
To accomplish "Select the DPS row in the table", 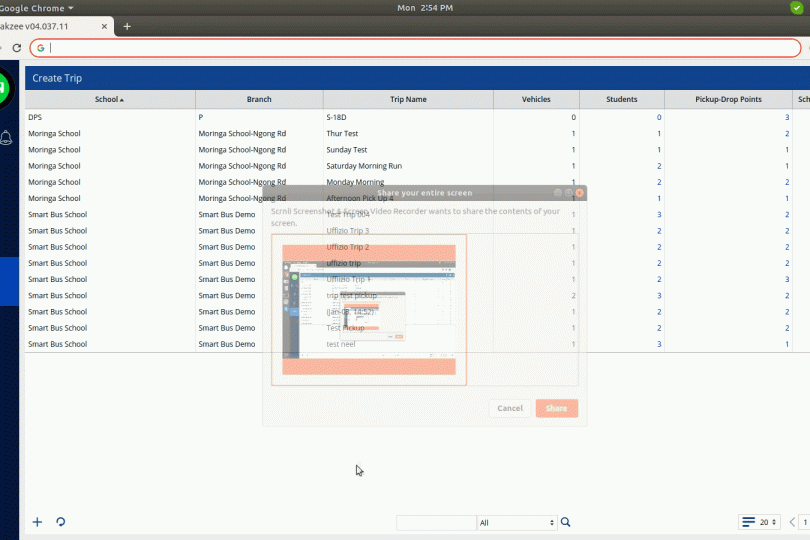I will coord(110,117).
